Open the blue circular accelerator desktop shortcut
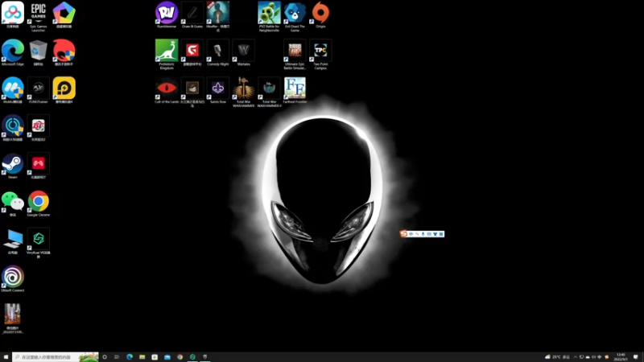 (x=13, y=128)
